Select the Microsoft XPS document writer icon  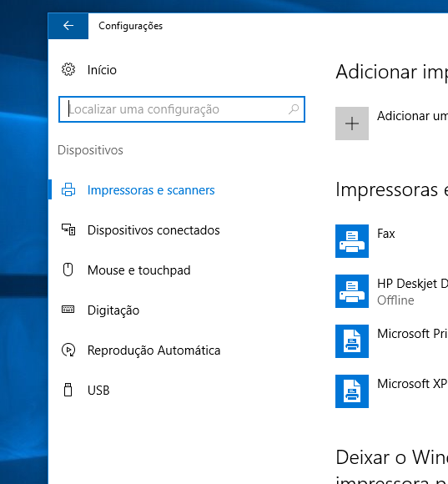pos(352,391)
